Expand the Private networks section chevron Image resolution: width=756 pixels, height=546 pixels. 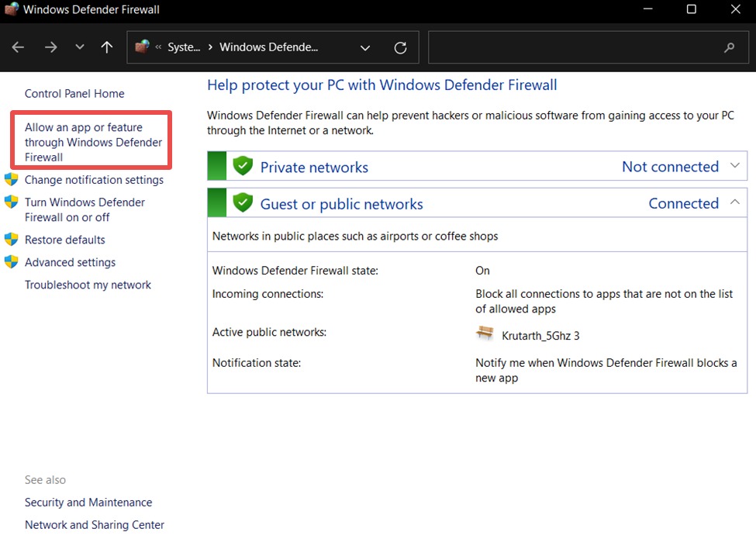pyautogui.click(x=735, y=166)
